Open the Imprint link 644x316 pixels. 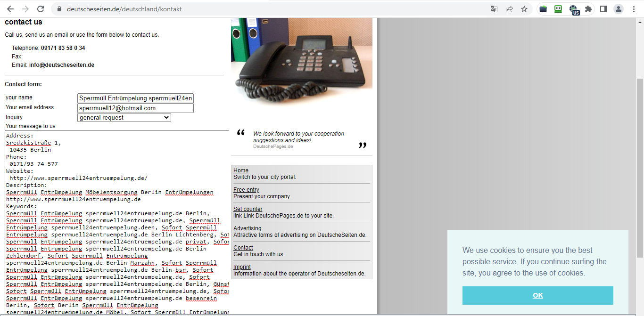242,267
